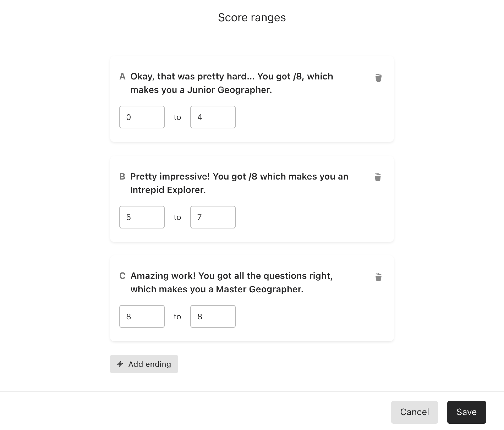This screenshot has height=430, width=504.
Task: Cancel the score ranges dialog
Action: [415, 412]
